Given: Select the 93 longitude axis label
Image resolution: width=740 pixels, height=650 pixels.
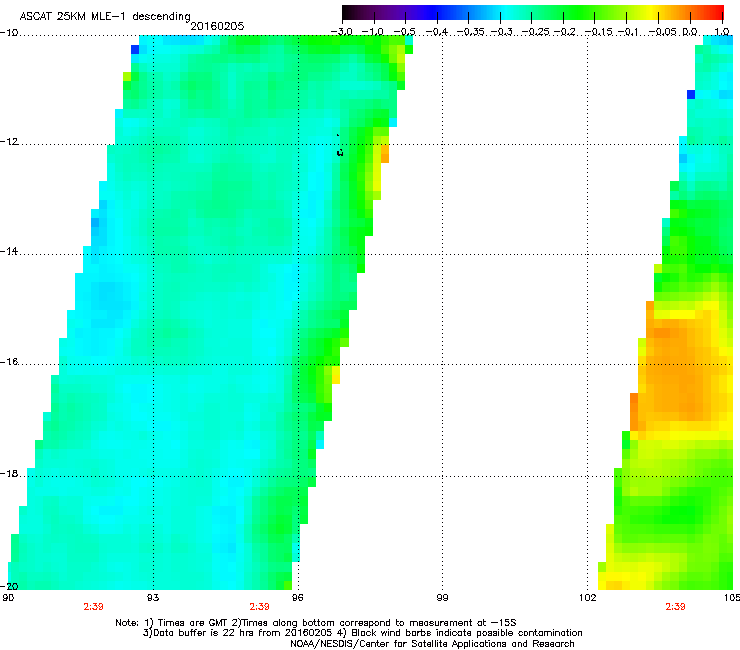Looking at the screenshot, I should 153,598.
